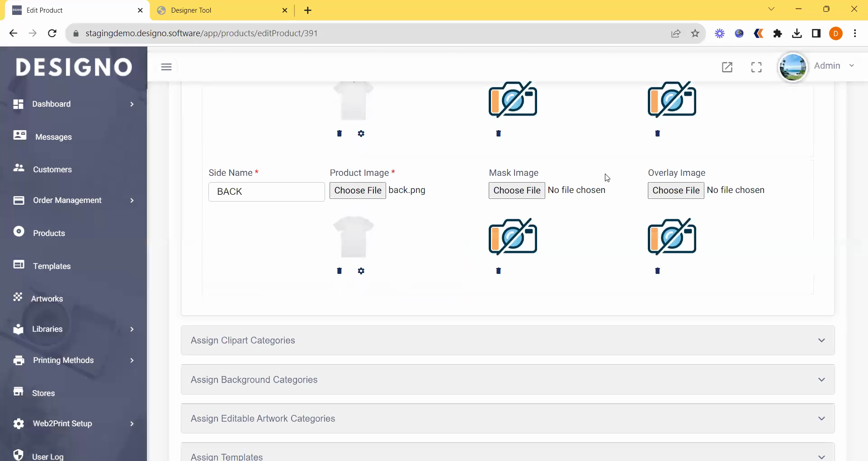
Task: Click the BACK side t-shirt thumbnail
Action: click(x=354, y=237)
